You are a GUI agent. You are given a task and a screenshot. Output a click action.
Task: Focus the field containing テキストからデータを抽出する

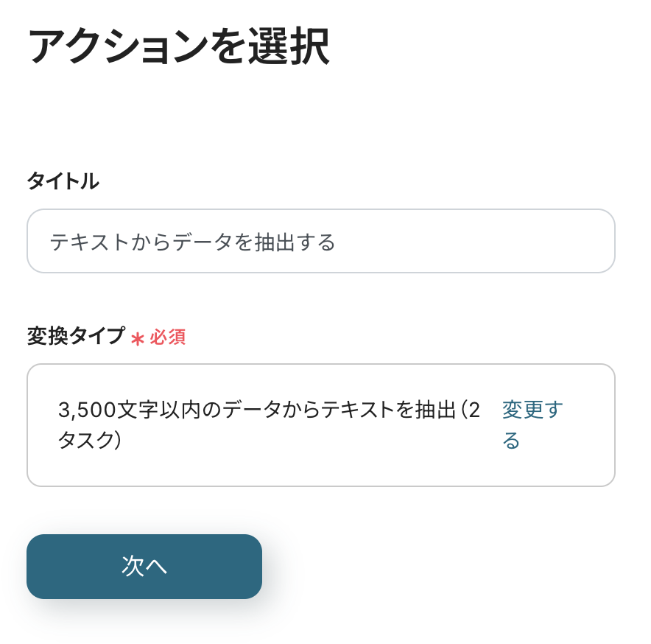(320, 242)
